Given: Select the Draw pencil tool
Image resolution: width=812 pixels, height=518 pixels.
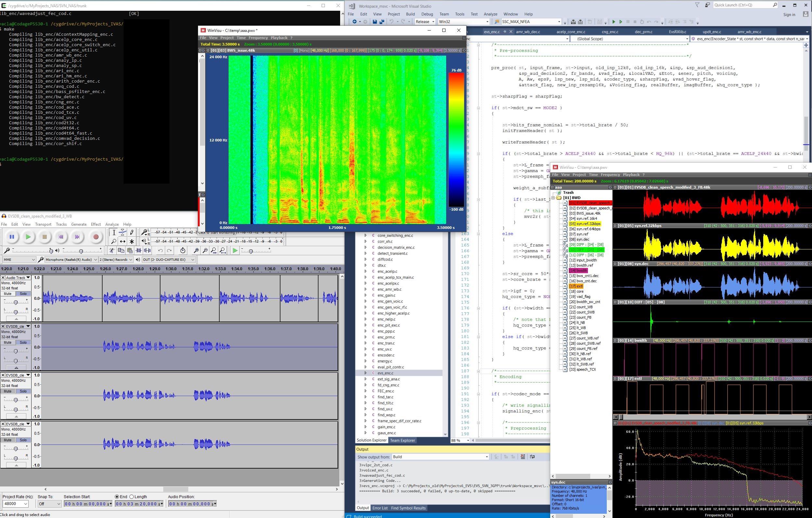Looking at the screenshot, I should click(132, 232).
